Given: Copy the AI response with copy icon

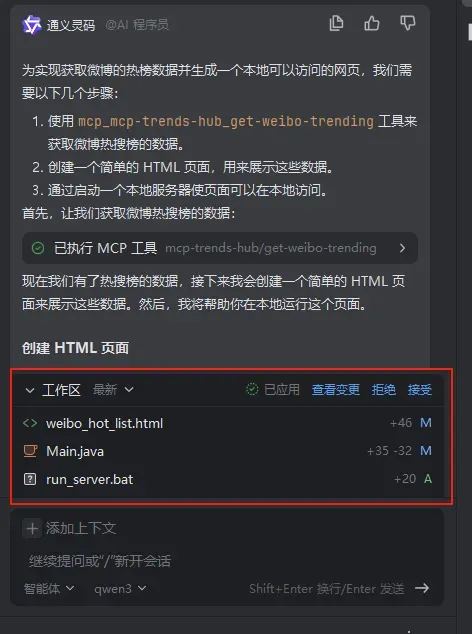Looking at the screenshot, I should [336, 23].
